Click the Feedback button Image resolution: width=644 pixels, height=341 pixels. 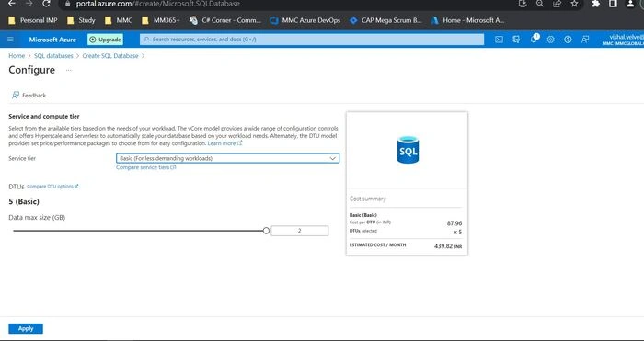point(29,96)
